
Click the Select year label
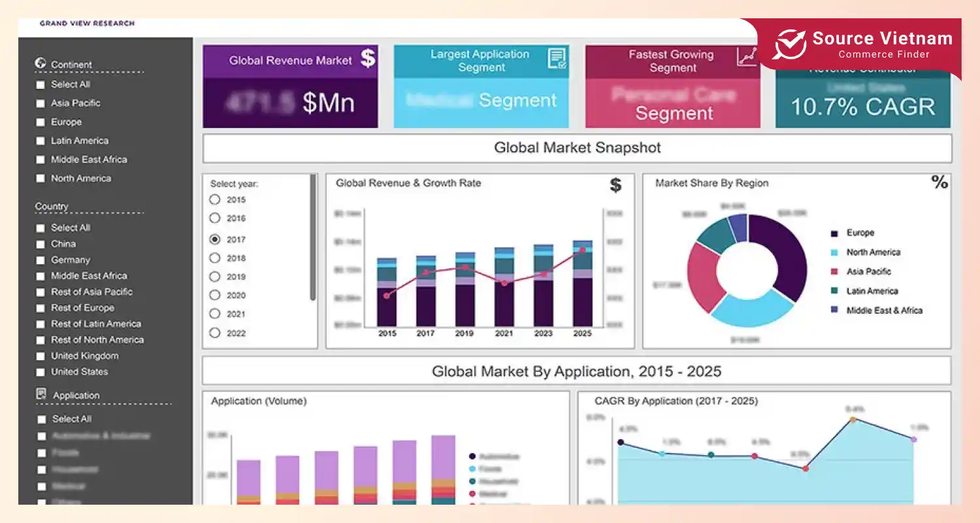tap(235, 184)
